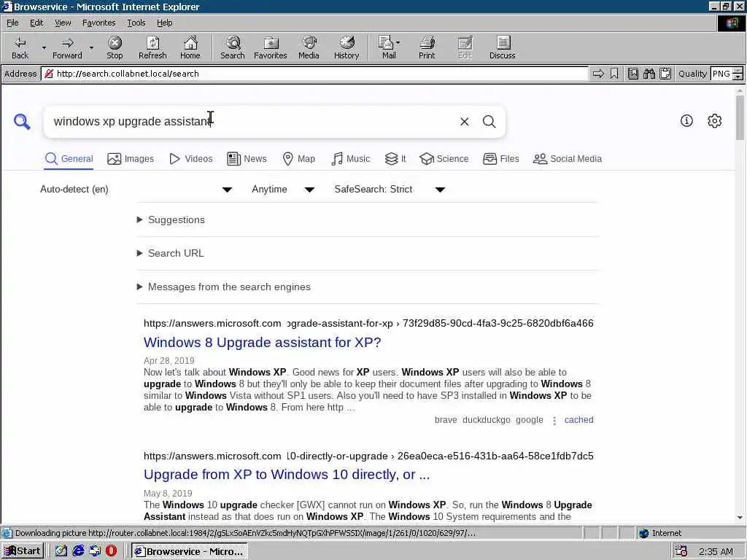Open the Anytime time range dropdown
This screenshot has height=560, width=747.
tap(283, 190)
